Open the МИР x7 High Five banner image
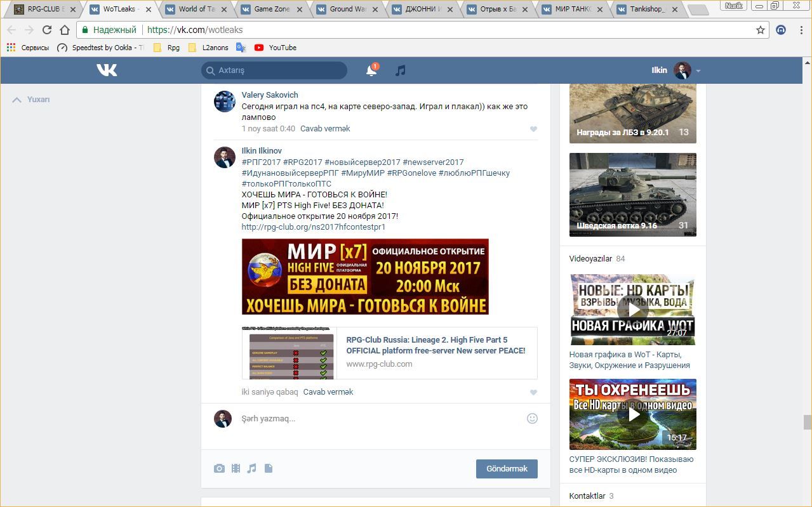The width and height of the screenshot is (812, 507). point(365,277)
